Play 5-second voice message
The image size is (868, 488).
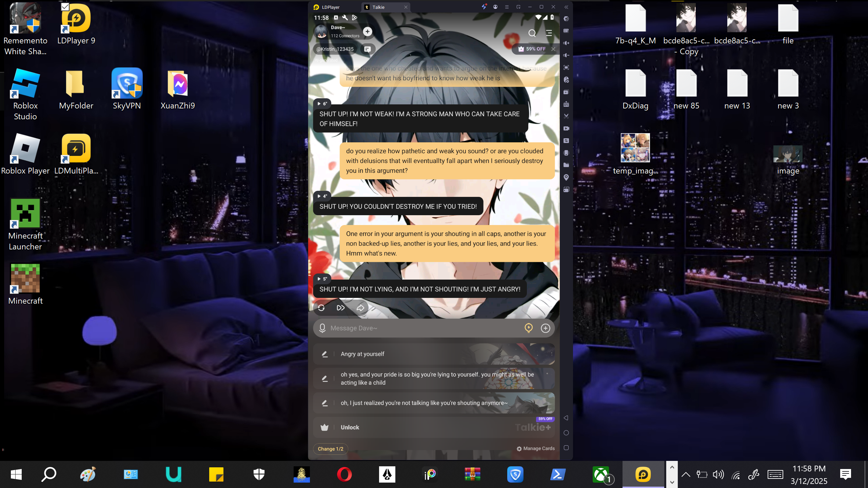(x=322, y=279)
